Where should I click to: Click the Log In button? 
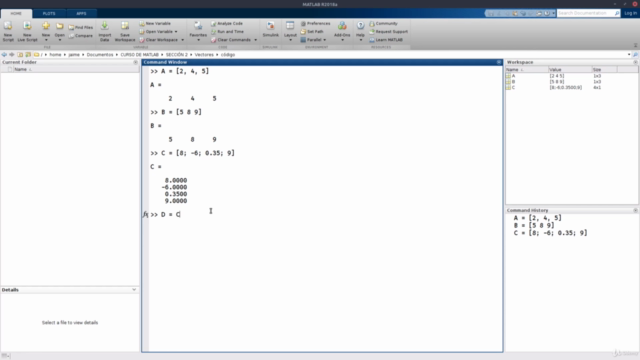coord(630,13)
